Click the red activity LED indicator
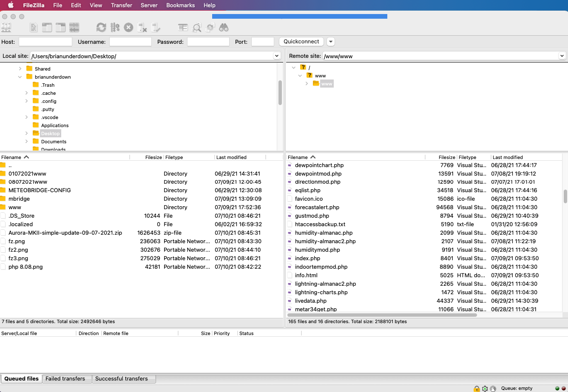The width and height of the screenshot is (568, 392). [564, 389]
